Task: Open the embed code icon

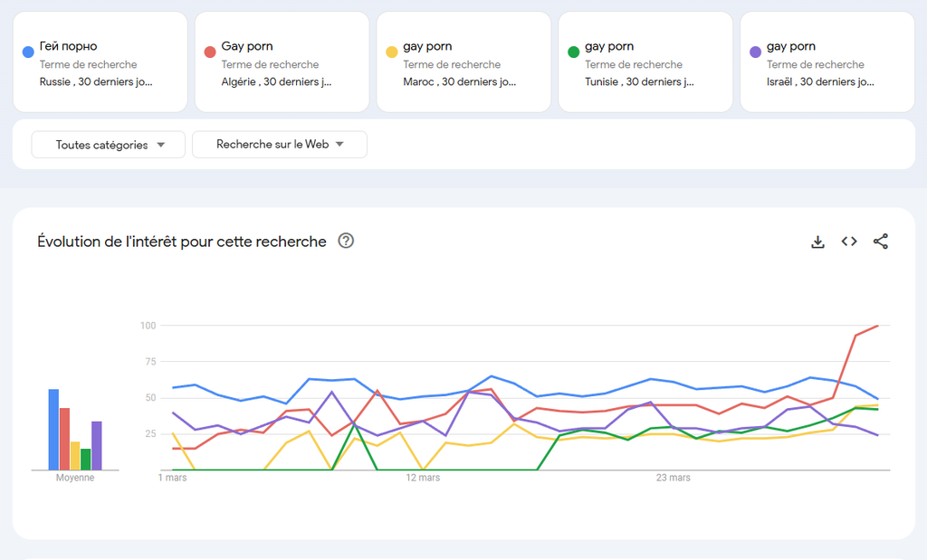Action: [849, 242]
